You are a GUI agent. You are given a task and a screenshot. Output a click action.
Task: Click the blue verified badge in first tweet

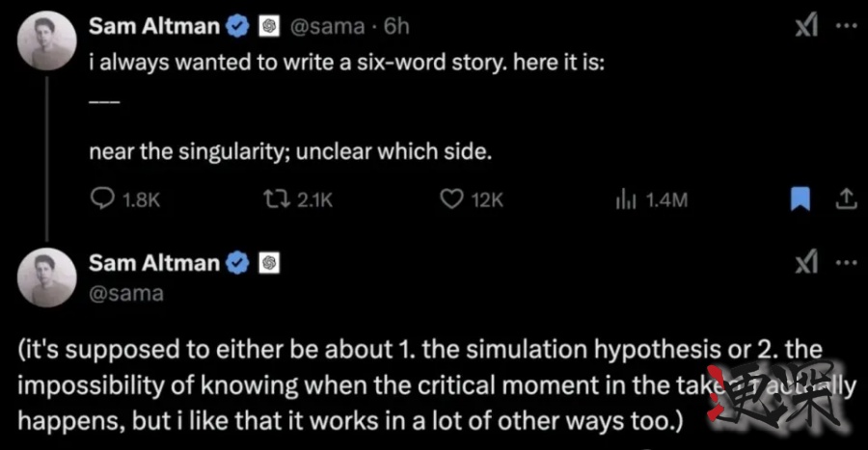237,26
